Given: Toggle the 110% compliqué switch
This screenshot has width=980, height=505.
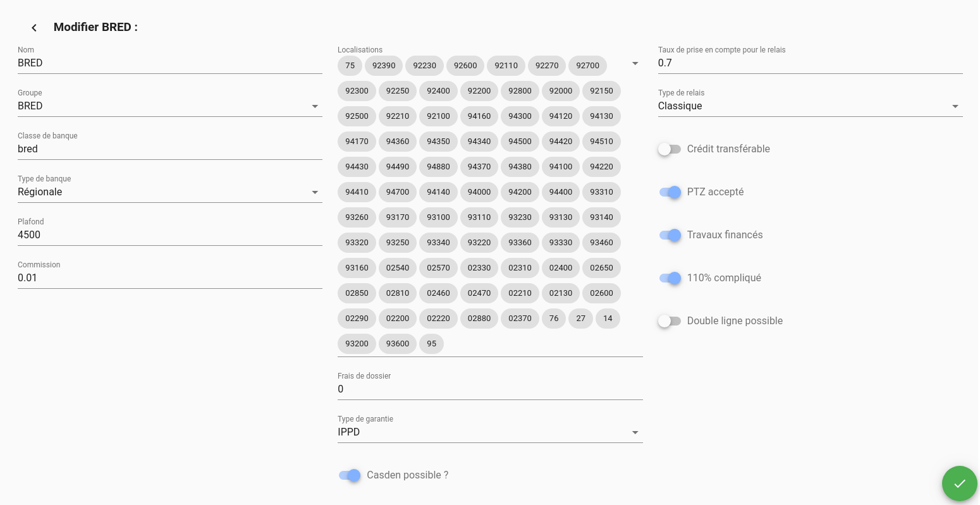Looking at the screenshot, I should [x=670, y=278].
